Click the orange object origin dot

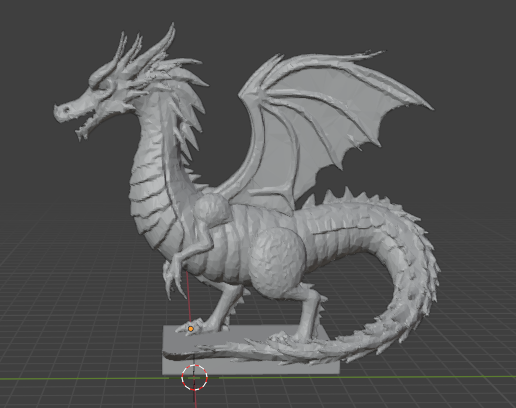(x=191, y=329)
